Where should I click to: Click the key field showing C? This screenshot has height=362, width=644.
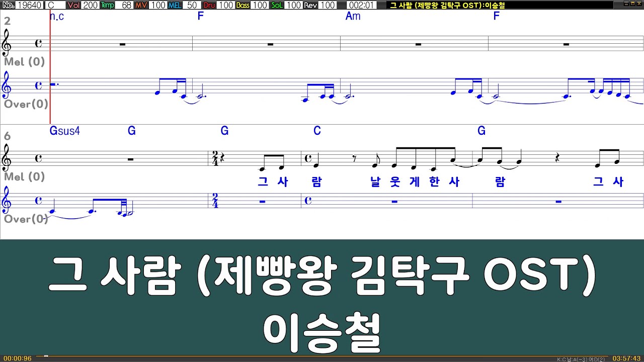(55, 5)
